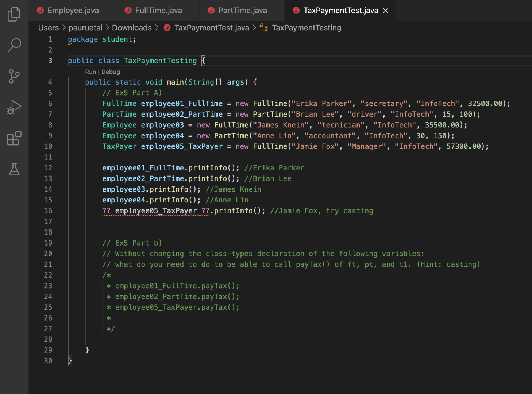Close the TaxPaymentTest.java tab

[x=386, y=11]
